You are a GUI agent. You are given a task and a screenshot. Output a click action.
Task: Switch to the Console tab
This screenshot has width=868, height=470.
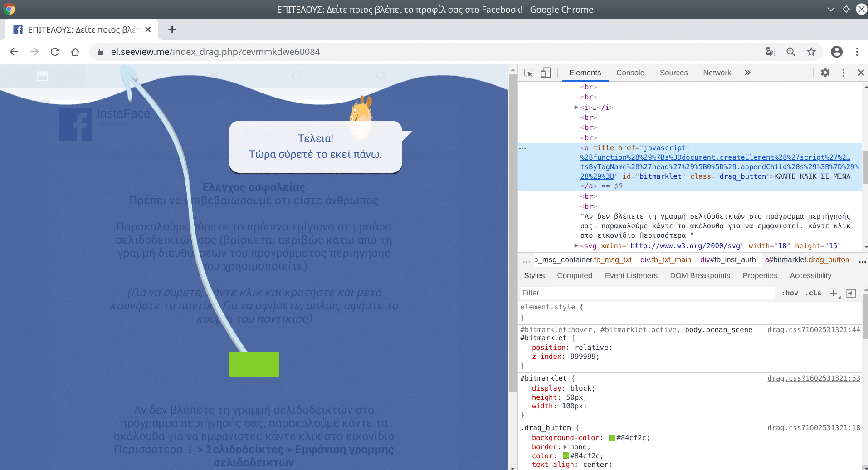coord(630,73)
